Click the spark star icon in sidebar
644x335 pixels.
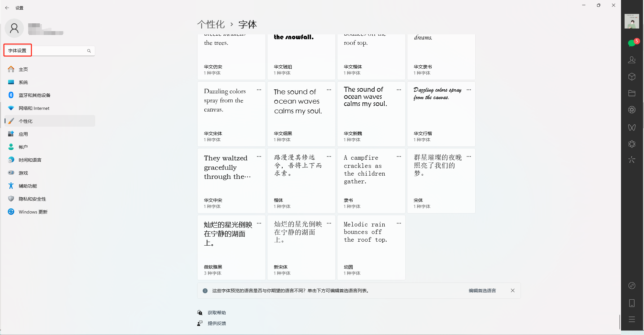[x=632, y=160]
